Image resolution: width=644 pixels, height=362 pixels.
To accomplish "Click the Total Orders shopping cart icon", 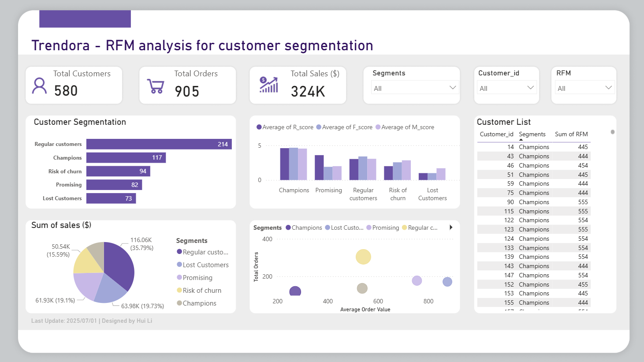I will [156, 86].
